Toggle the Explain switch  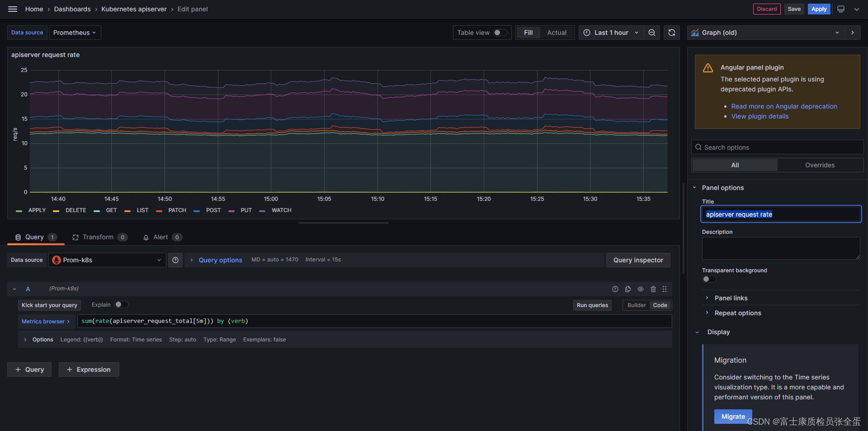122,305
